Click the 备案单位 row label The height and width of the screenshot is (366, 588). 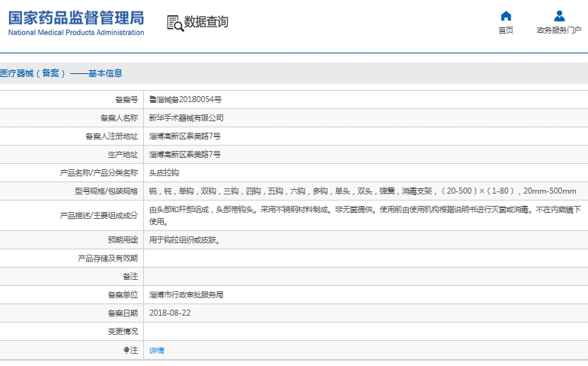coord(123,294)
